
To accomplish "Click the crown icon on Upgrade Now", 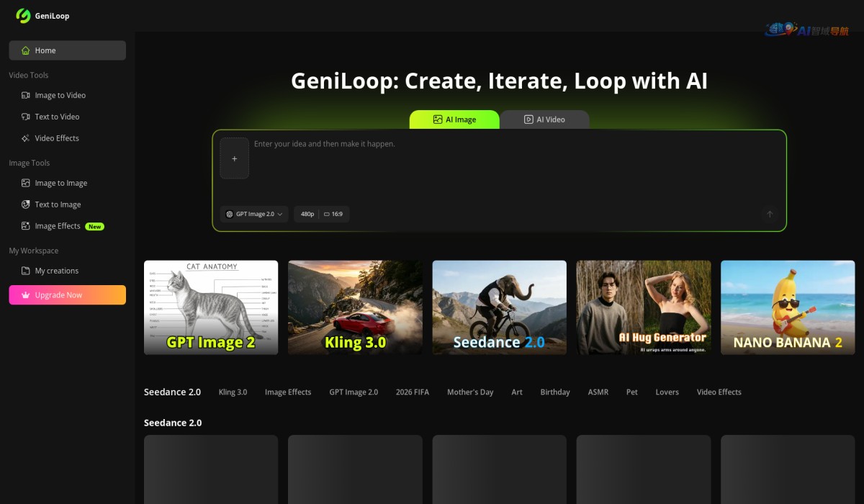I will point(26,295).
